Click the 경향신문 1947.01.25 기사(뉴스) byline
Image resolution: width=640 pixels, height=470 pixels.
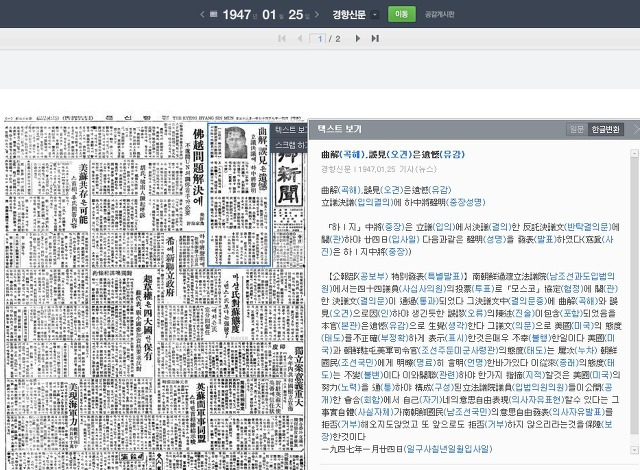(x=378, y=169)
